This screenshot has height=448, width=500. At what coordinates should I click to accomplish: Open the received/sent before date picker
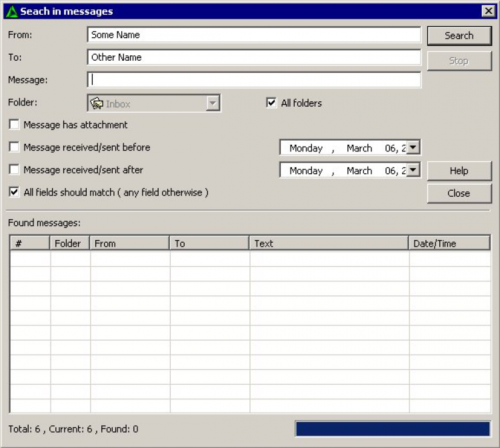click(x=413, y=148)
